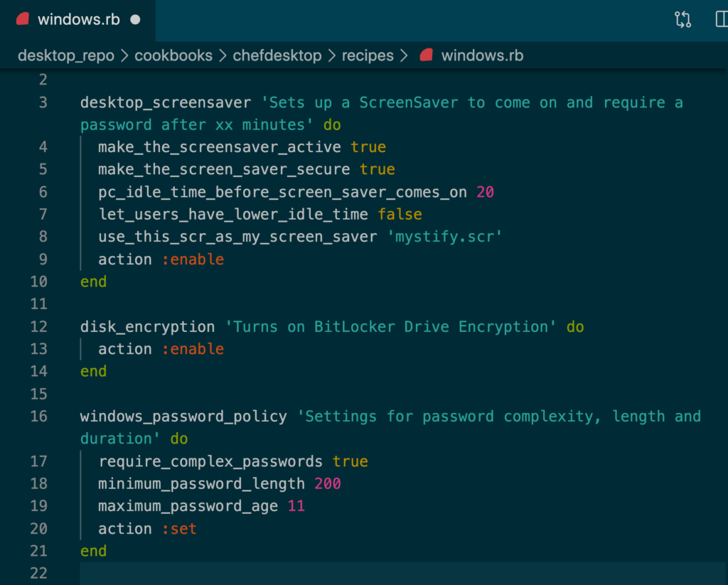Click true on the make_the_screensaver_active line

coord(368,146)
